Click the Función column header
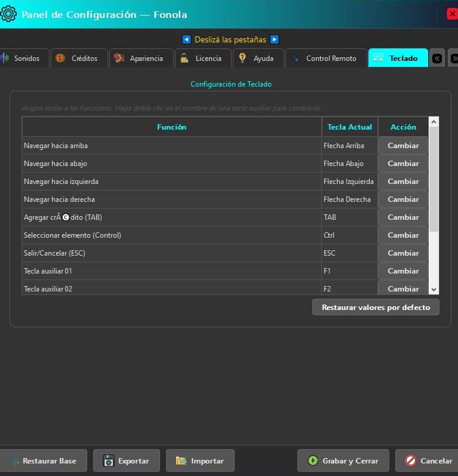Image resolution: width=458 pixels, height=476 pixels. pos(172,127)
